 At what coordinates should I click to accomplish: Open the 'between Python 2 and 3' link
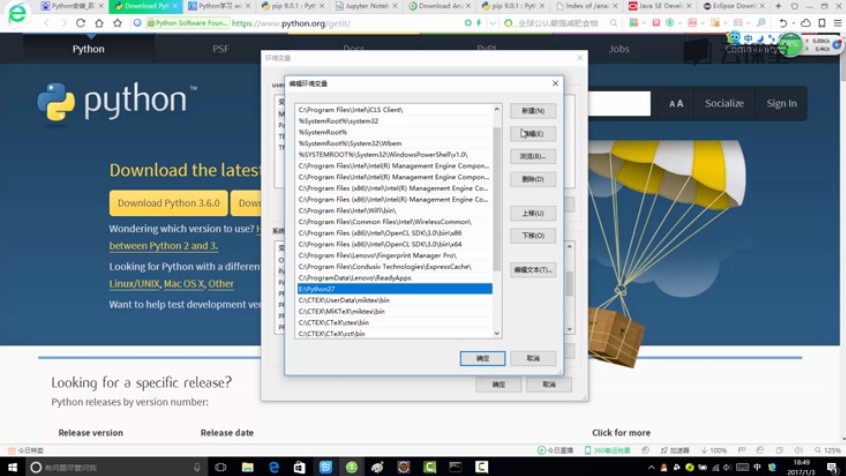point(163,246)
